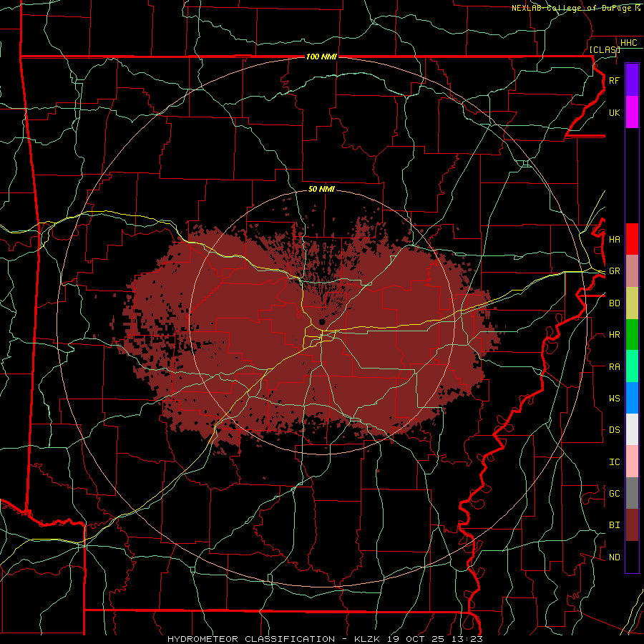Select the 'HA' legend label
This screenshot has width=644, height=644.
tap(614, 240)
